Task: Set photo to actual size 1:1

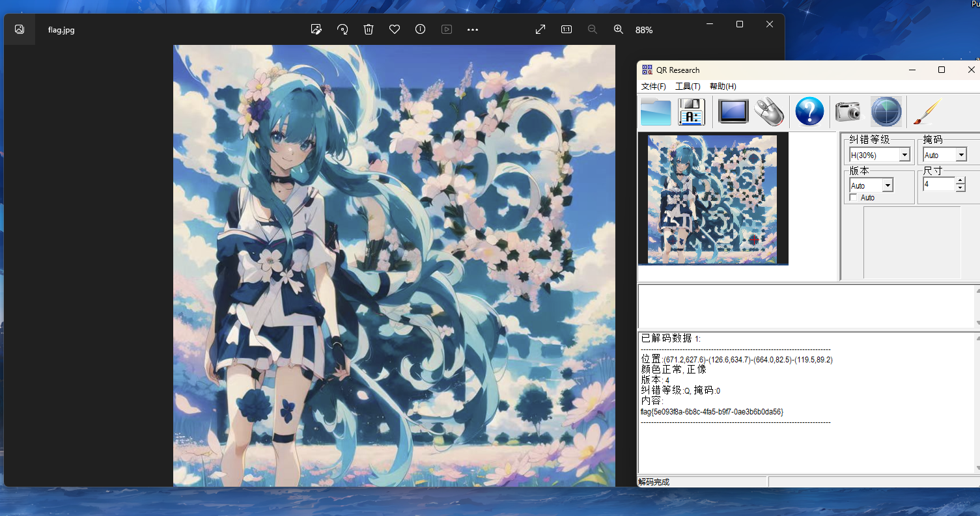Action: click(x=567, y=29)
